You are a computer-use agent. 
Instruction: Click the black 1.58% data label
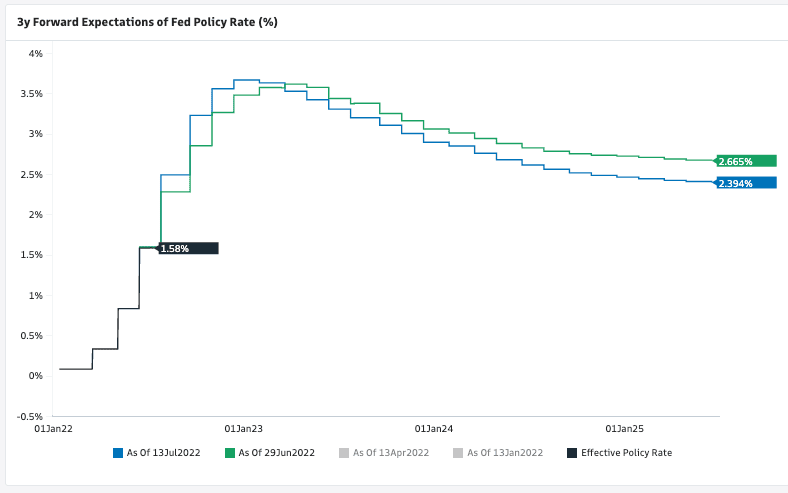click(188, 248)
